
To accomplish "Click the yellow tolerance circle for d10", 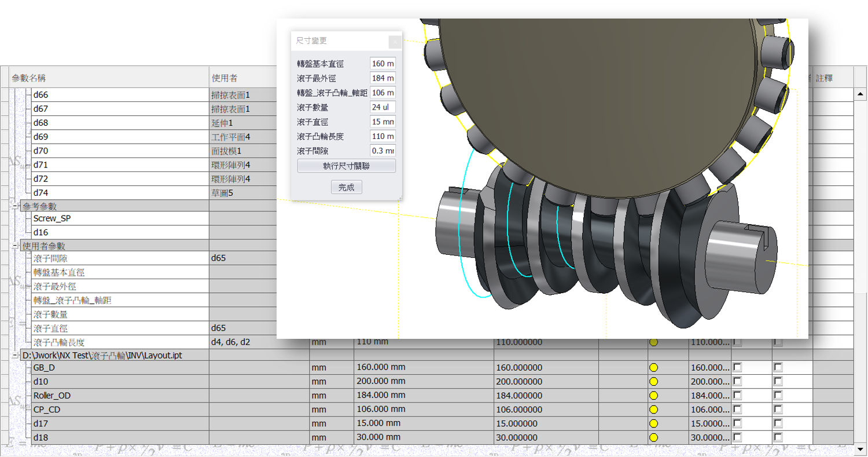I will (654, 382).
